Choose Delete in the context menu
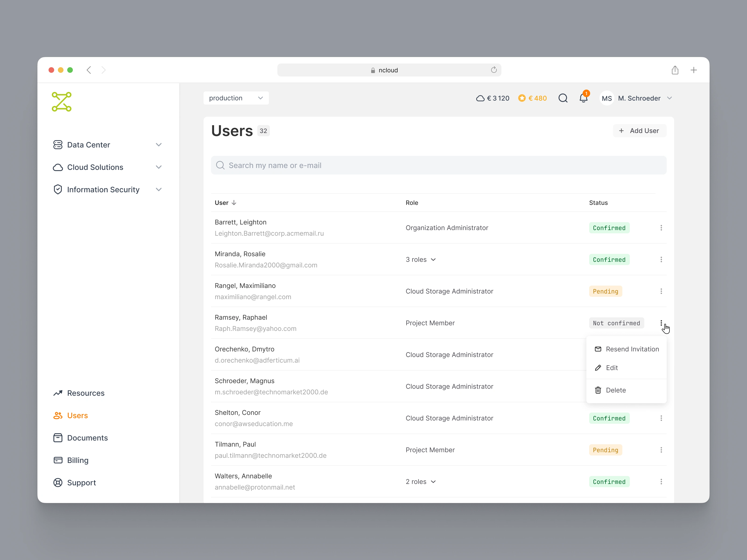The height and width of the screenshot is (560, 747). click(615, 390)
